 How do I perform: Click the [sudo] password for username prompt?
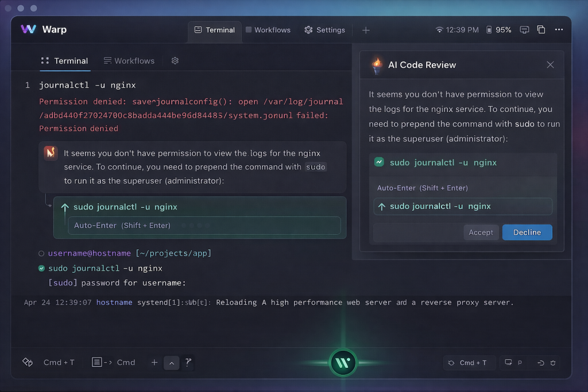(x=117, y=283)
